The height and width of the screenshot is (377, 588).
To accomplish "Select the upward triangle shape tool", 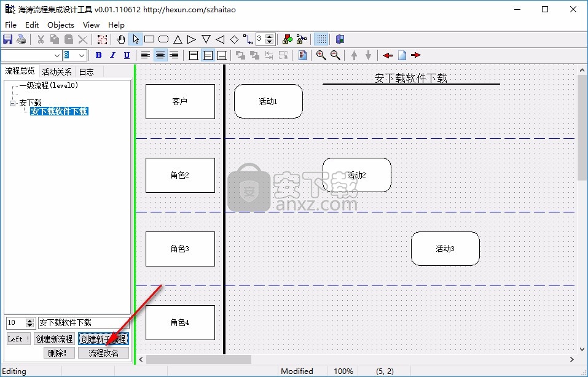I will click(x=178, y=39).
